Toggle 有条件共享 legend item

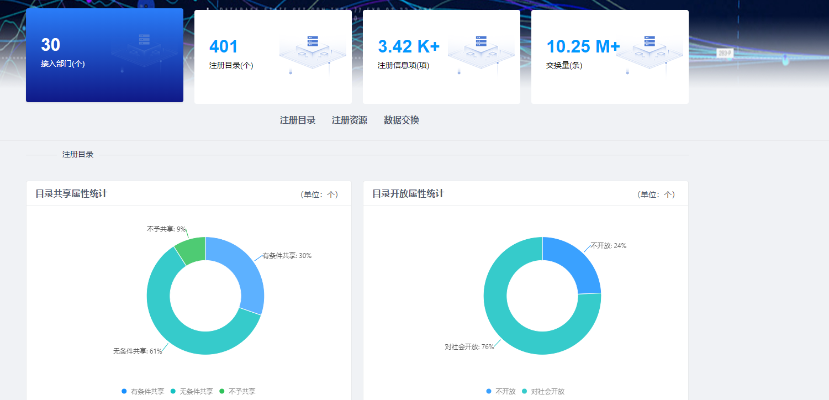pyautogui.click(x=143, y=391)
